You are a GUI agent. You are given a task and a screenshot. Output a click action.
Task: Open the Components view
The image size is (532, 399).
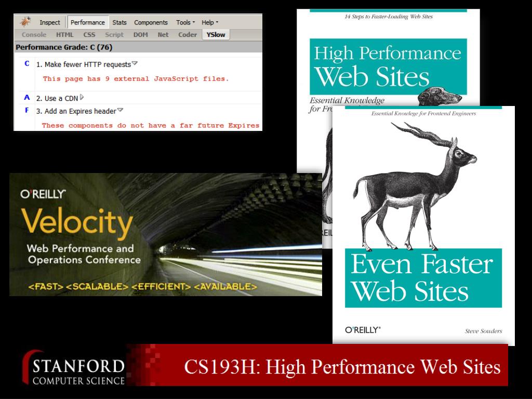point(151,22)
